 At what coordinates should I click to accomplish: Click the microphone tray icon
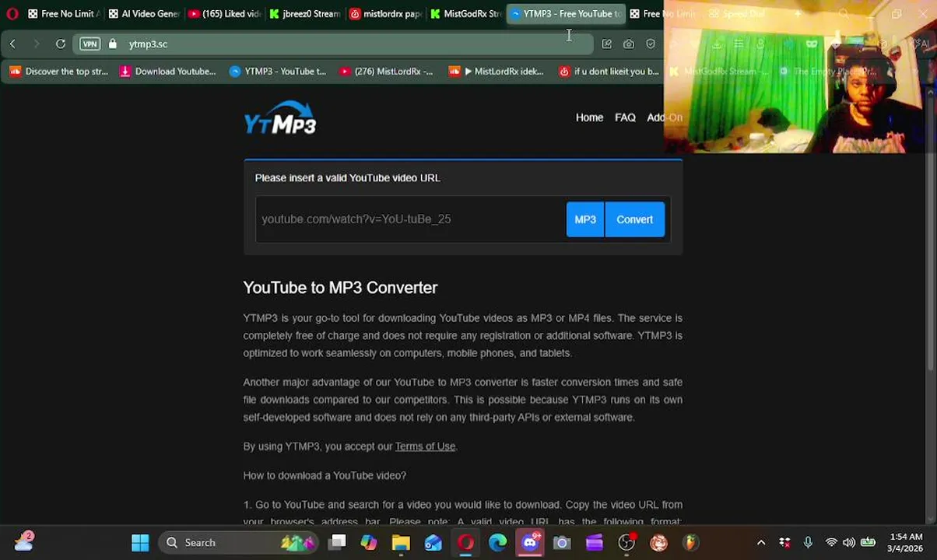pos(808,542)
